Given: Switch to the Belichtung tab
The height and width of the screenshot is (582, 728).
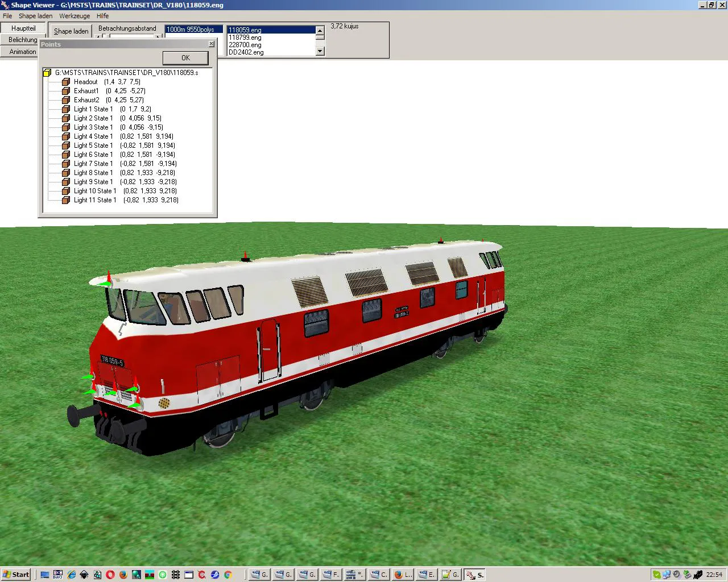Looking at the screenshot, I should click(x=23, y=40).
